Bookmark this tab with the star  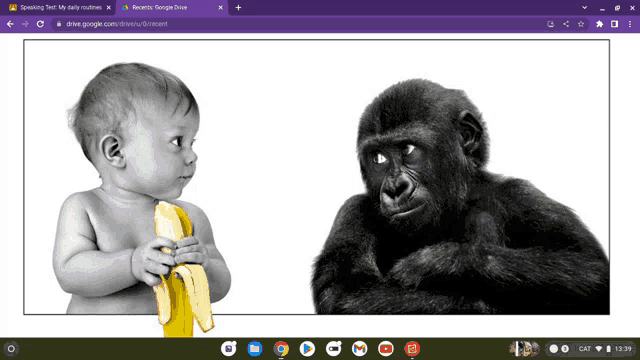[x=581, y=24]
